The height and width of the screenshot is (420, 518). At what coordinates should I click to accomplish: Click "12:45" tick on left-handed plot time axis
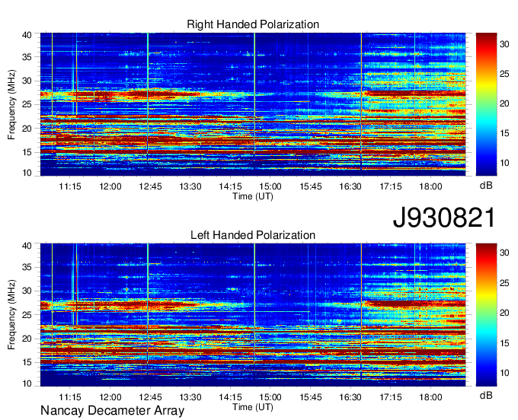pos(150,397)
